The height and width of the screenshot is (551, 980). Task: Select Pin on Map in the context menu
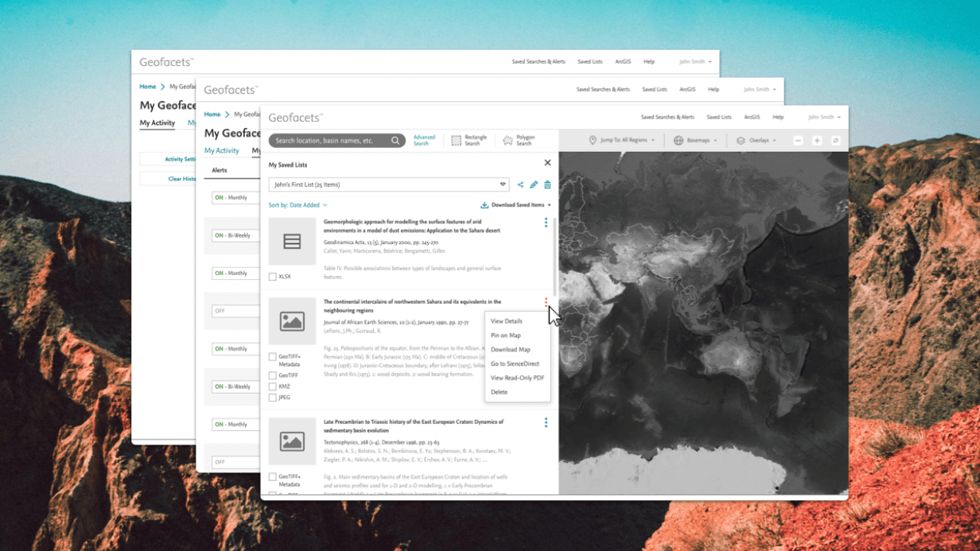(x=506, y=336)
